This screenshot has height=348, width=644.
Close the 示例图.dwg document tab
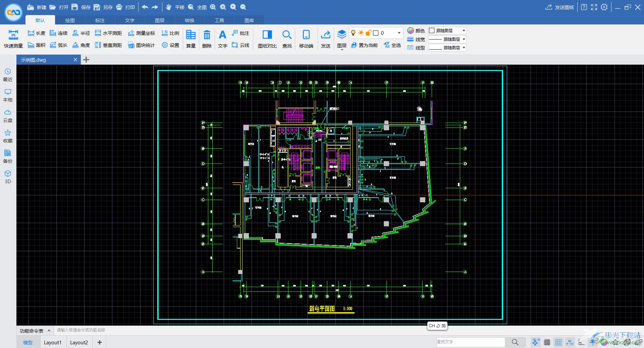(75, 60)
